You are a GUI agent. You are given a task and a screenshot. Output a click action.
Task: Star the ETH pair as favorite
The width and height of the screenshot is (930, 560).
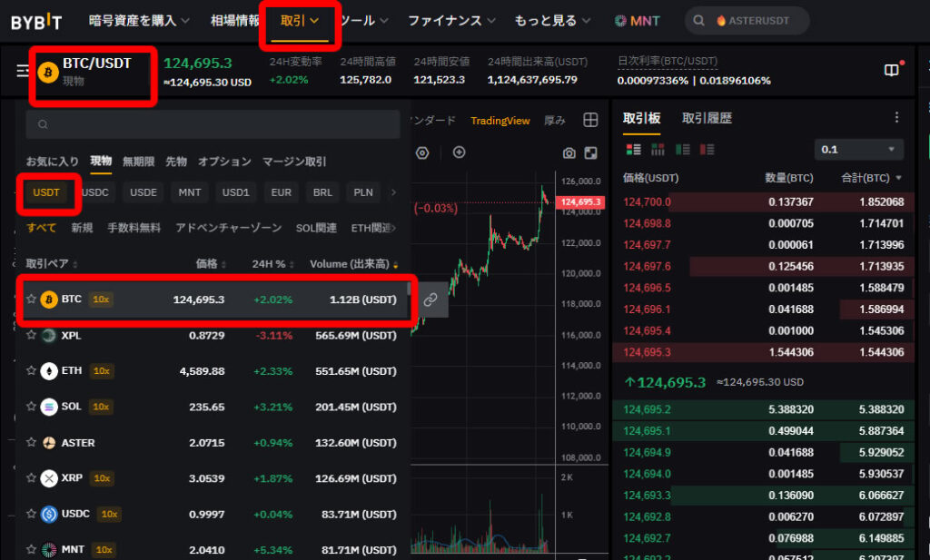[31, 371]
